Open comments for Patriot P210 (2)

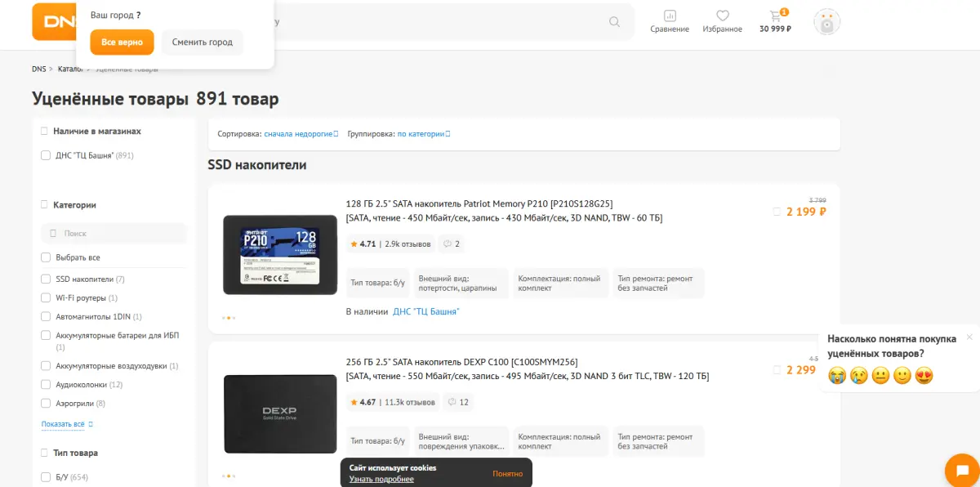[452, 243]
